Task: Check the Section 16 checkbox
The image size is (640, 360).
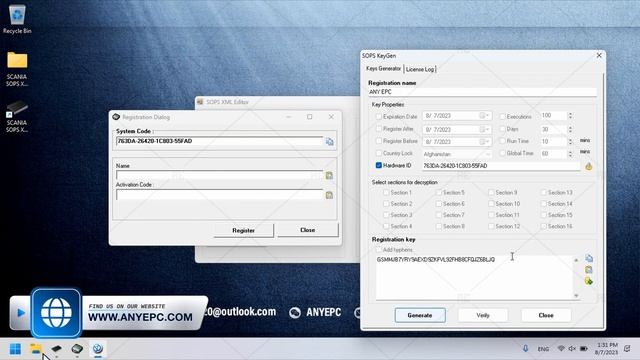Action: [x=543, y=226]
